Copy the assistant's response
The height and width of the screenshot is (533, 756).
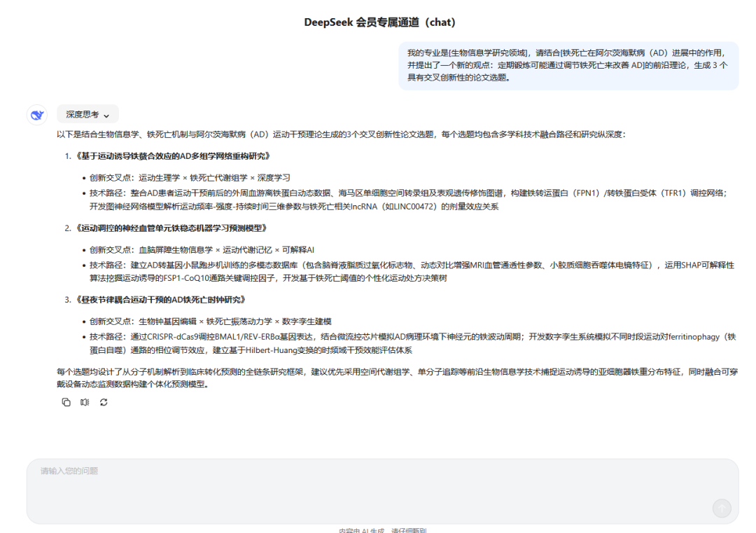(x=66, y=402)
